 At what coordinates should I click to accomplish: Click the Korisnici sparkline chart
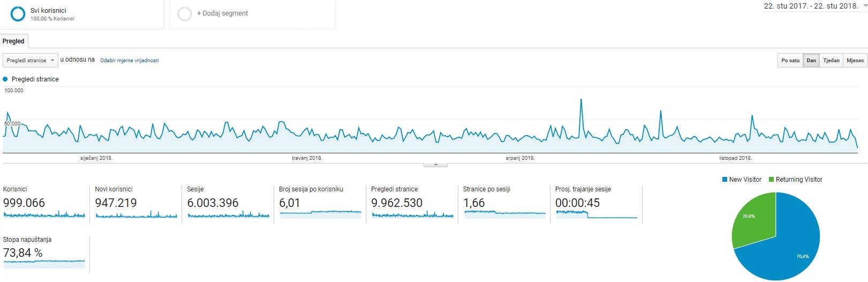click(x=44, y=215)
